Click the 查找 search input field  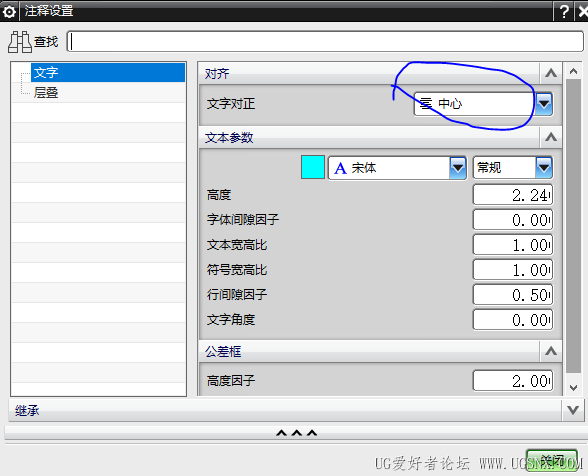point(325,42)
